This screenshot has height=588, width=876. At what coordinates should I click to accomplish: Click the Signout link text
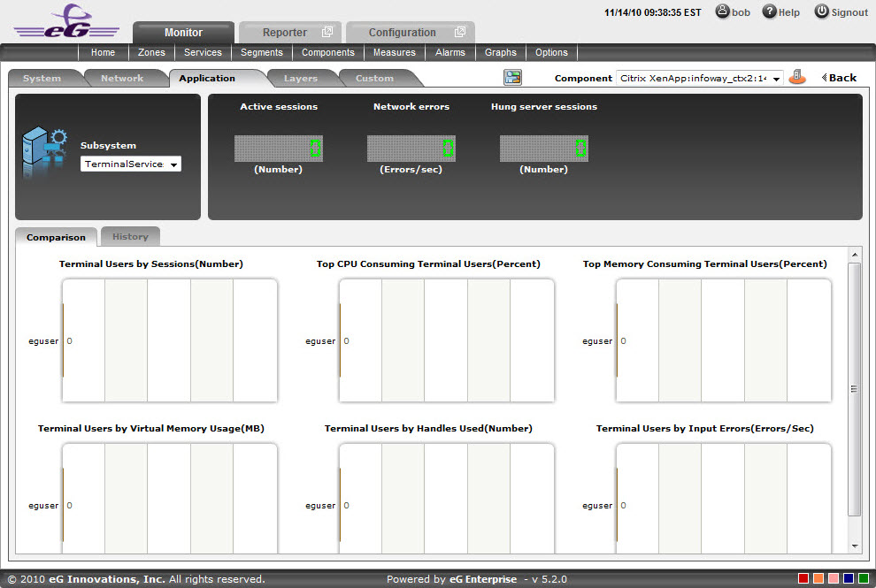849,12
